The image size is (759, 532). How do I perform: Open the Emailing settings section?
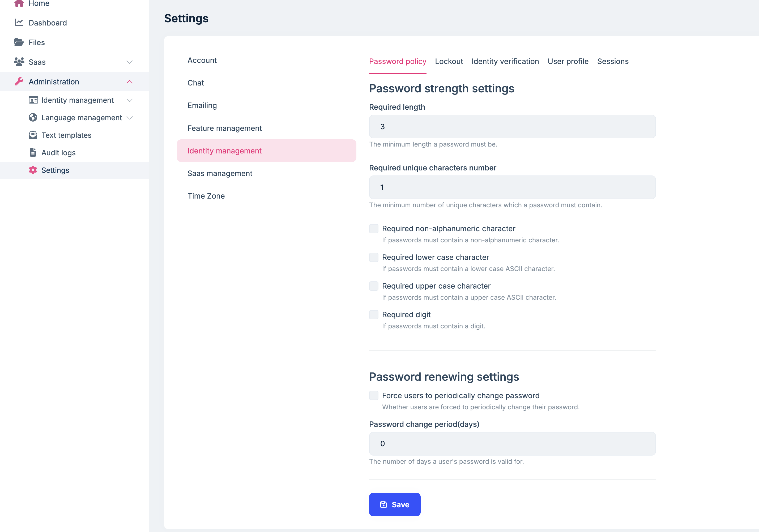coord(202,105)
